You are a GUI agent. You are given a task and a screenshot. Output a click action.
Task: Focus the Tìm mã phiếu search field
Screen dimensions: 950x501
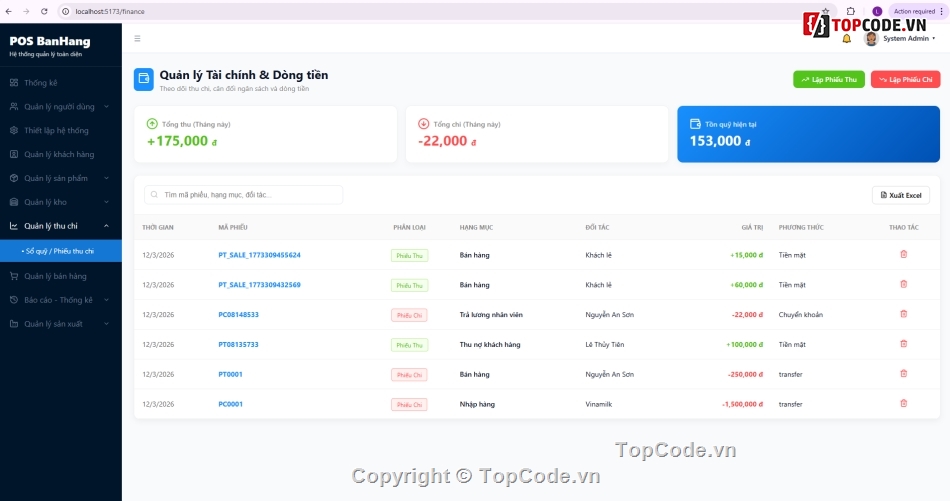[244, 194]
